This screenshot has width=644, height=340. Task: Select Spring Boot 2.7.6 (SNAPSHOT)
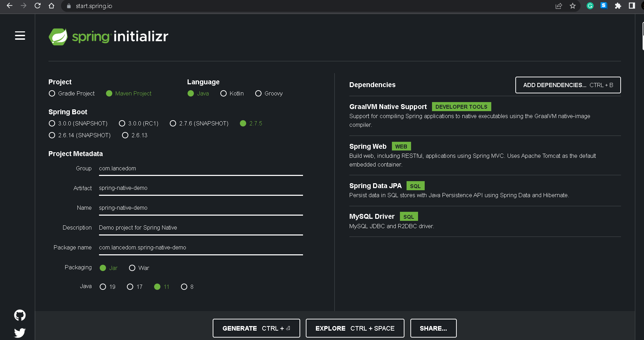tap(199, 123)
